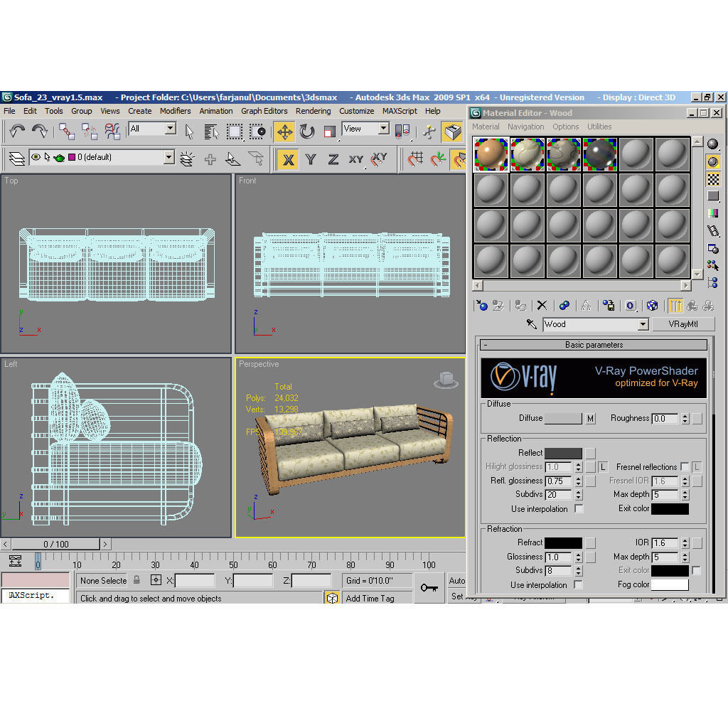Open the Graph Editors menu
The height and width of the screenshot is (728, 728).
coord(264,111)
